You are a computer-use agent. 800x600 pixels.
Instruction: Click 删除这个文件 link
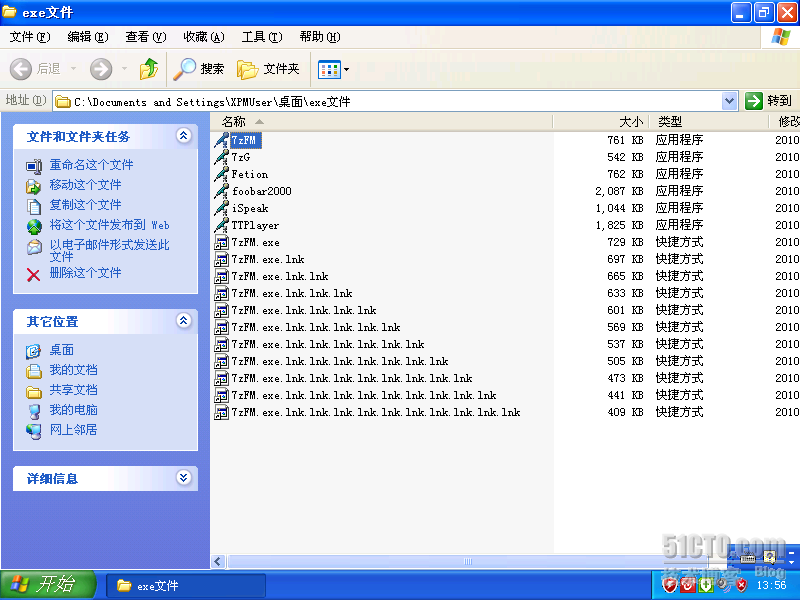click(x=85, y=273)
